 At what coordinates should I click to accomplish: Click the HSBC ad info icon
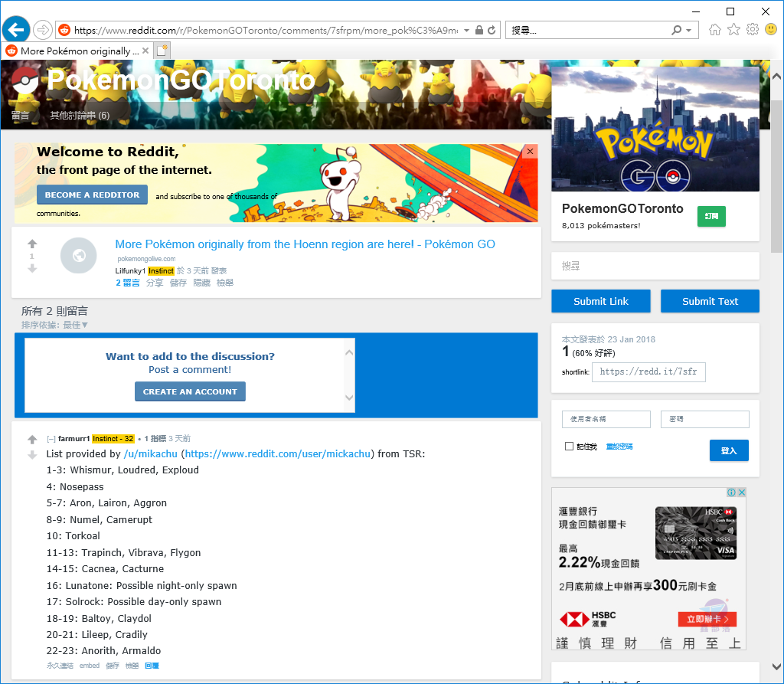click(731, 493)
